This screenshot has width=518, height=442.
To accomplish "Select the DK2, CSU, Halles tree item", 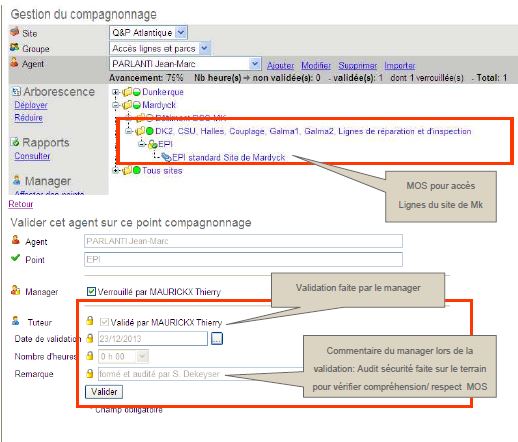I will (x=313, y=131).
